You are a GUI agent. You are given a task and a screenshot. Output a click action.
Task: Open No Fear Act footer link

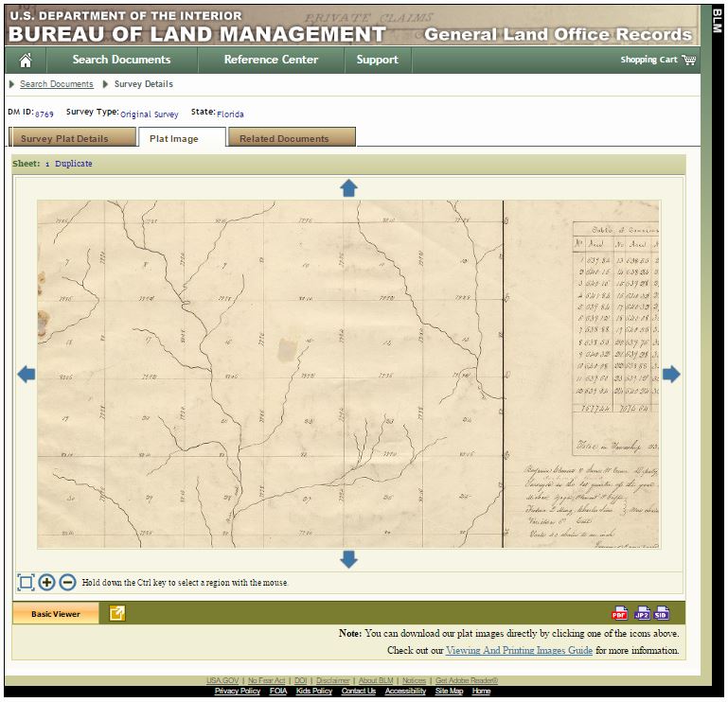267,680
